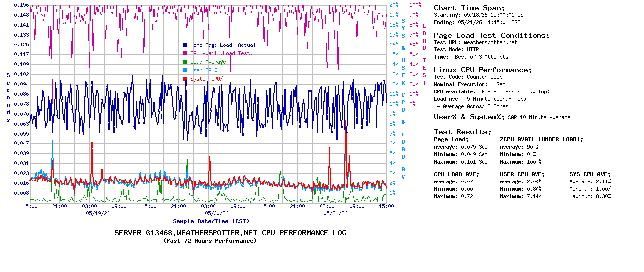Click the 100% label on Load Test axis
The width and height of the screenshot is (644, 272).
pyautogui.click(x=415, y=5)
